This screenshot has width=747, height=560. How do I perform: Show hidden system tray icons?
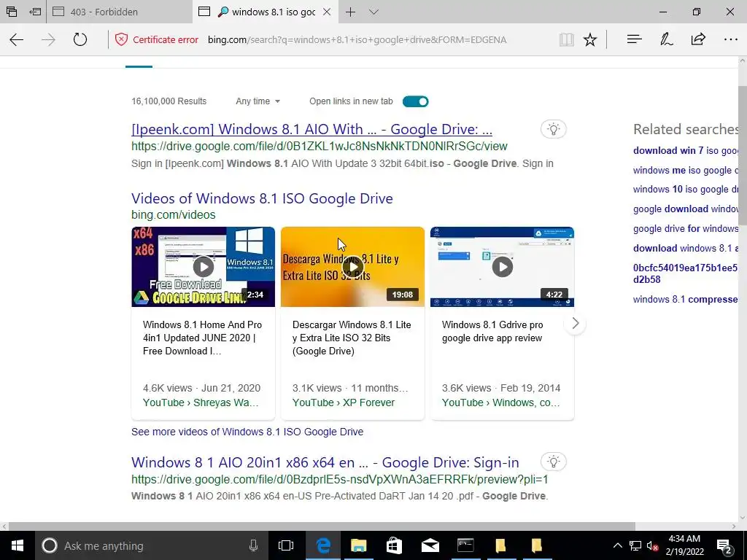[x=617, y=545]
